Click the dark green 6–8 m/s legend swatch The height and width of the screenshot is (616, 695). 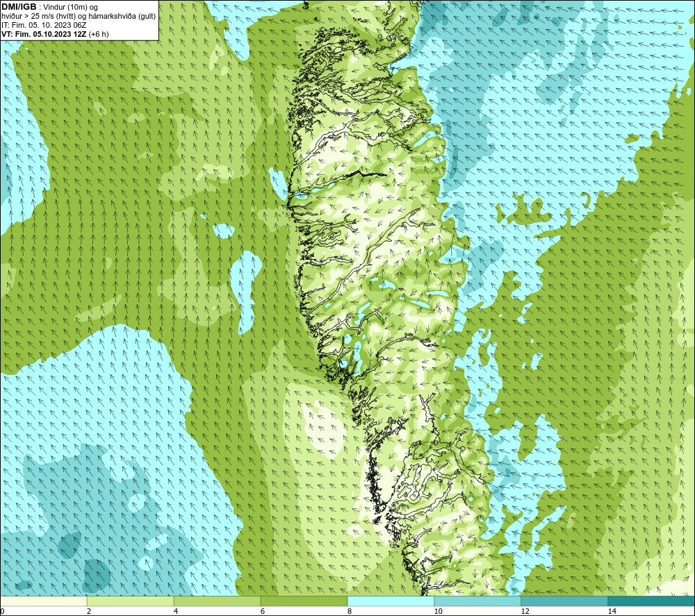(x=304, y=601)
